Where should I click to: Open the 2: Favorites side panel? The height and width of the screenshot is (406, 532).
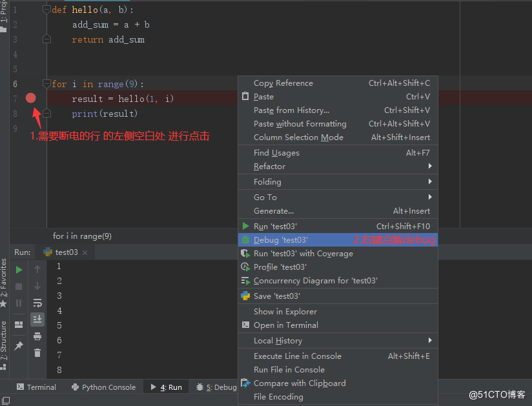point(3,283)
